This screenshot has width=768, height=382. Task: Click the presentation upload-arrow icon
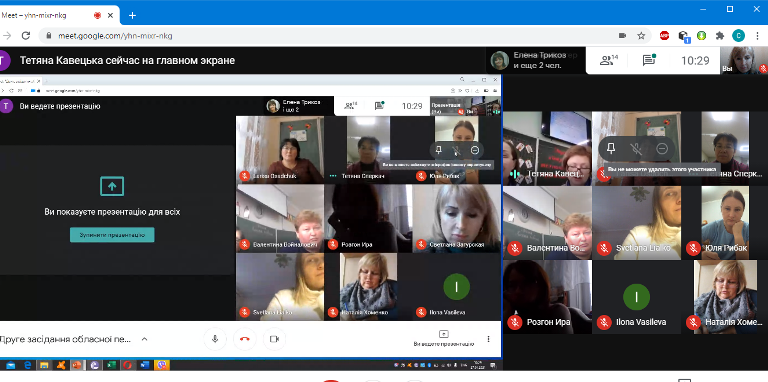(x=112, y=186)
